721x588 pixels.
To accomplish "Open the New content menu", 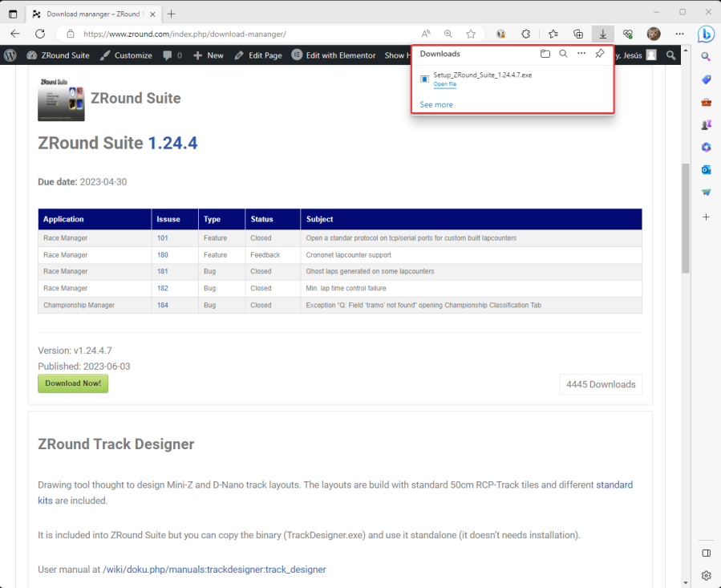I will [x=209, y=55].
